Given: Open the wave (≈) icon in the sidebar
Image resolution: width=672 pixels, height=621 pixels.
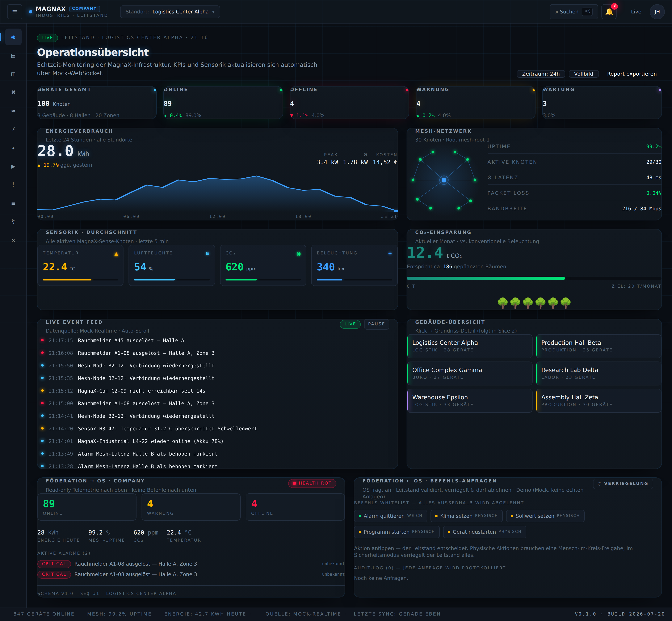Looking at the screenshot, I should [x=13, y=111].
